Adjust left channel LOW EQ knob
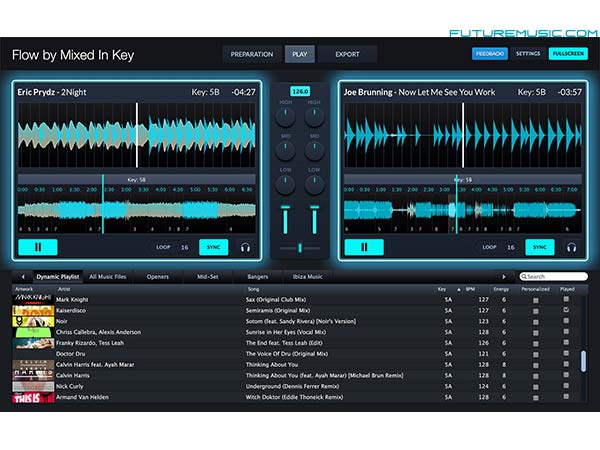 click(x=285, y=184)
